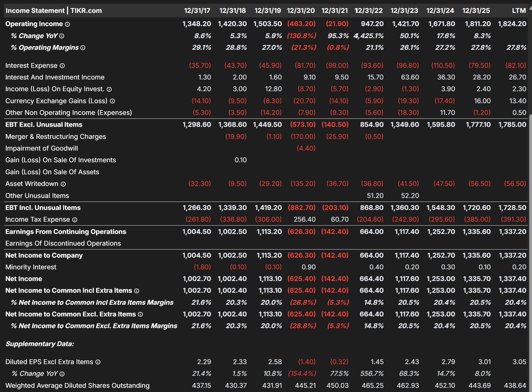Show the Interest Expense info icon tooltip

point(62,66)
